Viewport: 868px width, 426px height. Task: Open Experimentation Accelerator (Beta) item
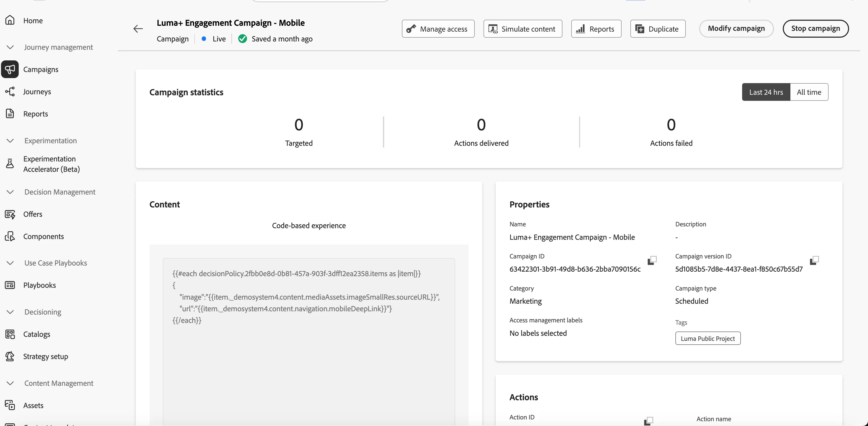pyautogui.click(x=52, y=164)
